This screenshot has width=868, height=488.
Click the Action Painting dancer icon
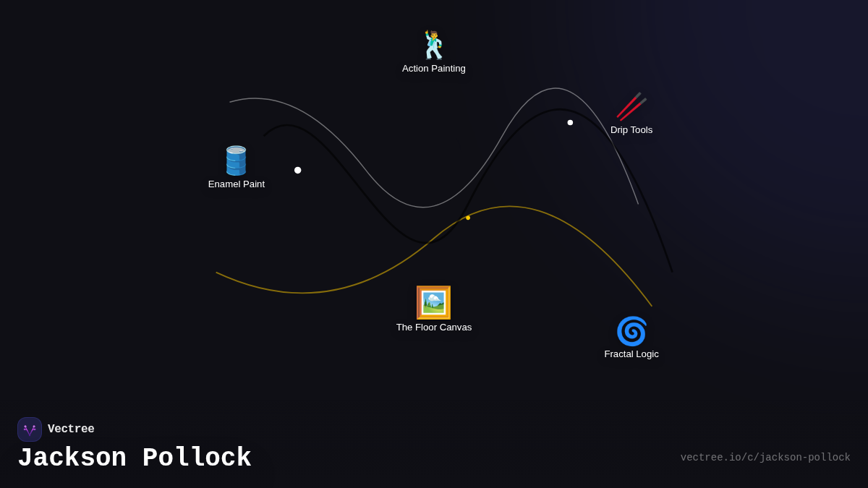coord(433,45)
